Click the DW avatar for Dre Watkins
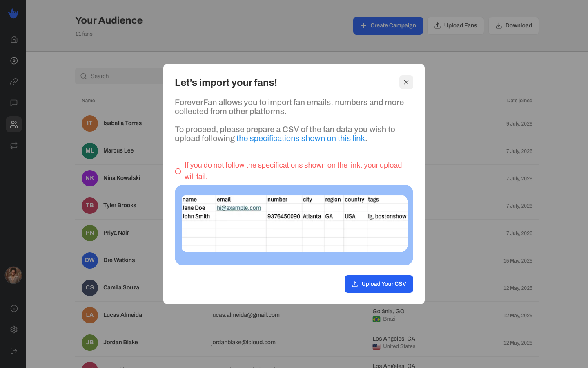 coord(90,260)
